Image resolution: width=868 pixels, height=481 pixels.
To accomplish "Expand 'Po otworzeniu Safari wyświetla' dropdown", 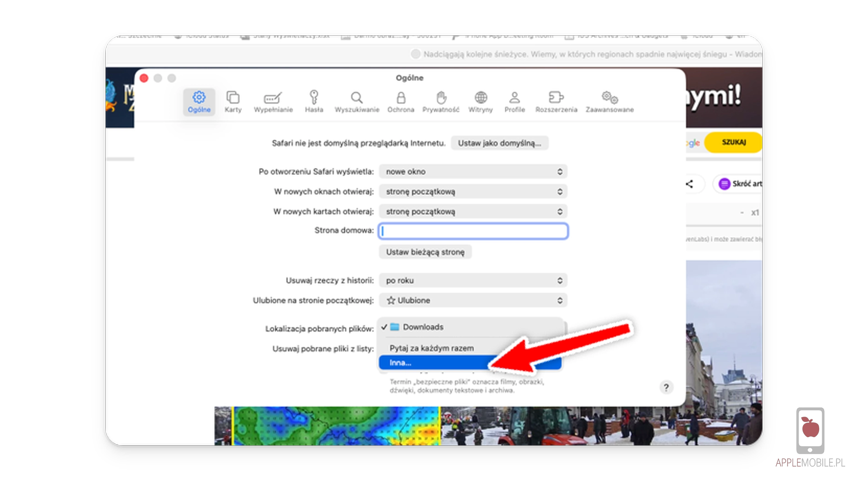I will pos(473,172).
